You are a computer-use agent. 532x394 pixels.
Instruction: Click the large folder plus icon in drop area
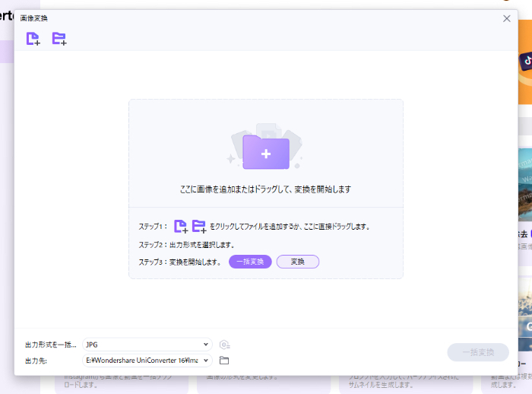click(266, 151)
